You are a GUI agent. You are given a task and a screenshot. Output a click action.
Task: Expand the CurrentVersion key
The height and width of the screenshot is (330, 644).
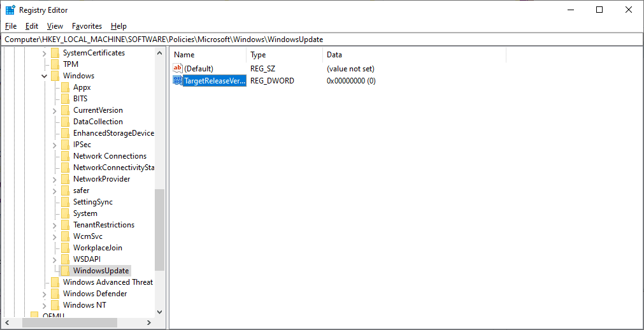pos(55,110)
